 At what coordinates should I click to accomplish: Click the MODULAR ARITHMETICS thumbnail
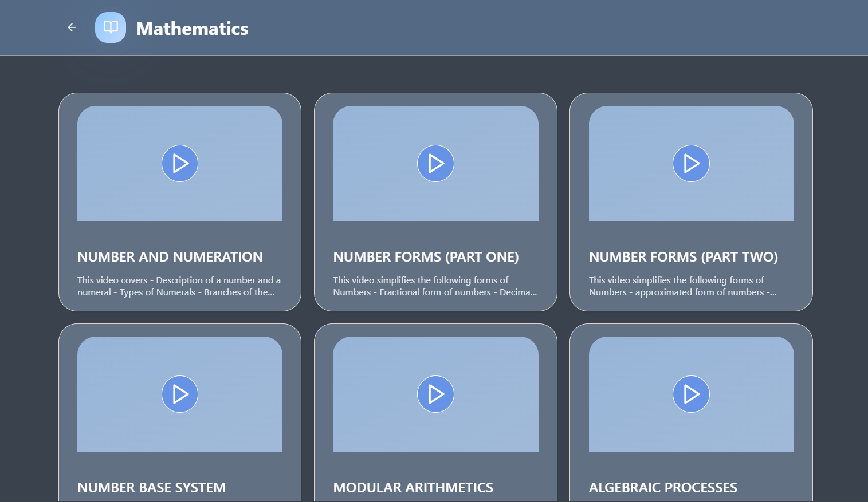point(435,394)
